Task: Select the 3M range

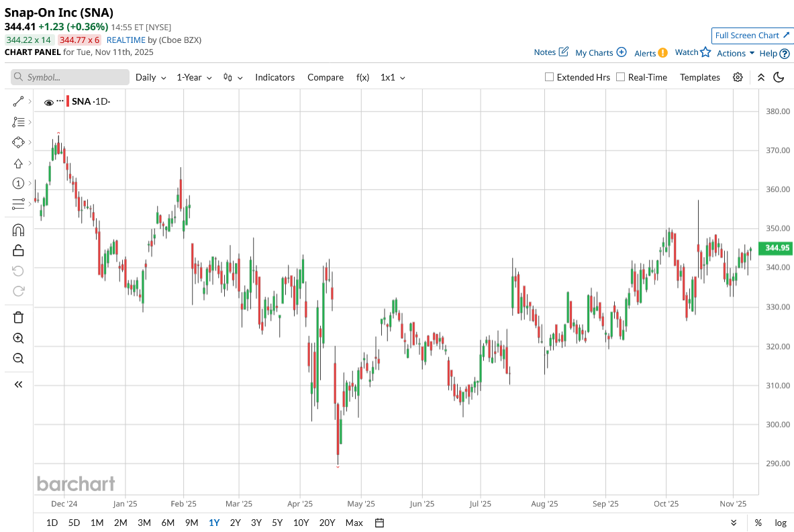Action: (x=144, y=523)
